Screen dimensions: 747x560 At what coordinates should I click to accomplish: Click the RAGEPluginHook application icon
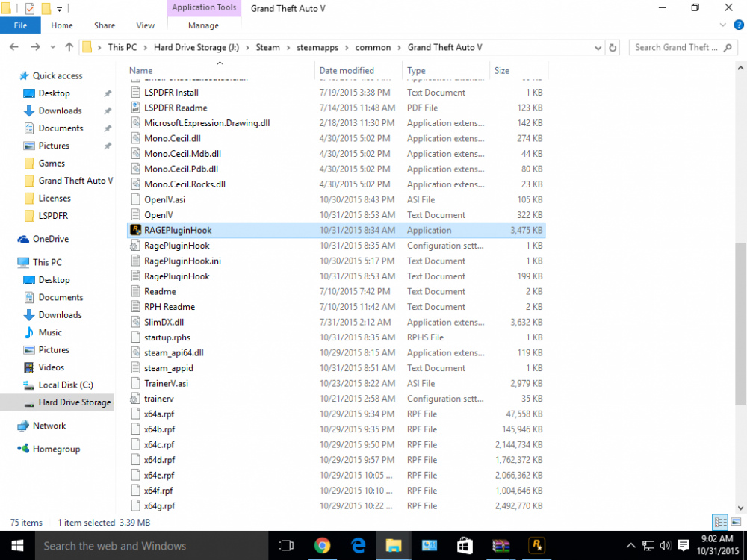(136, 231)
